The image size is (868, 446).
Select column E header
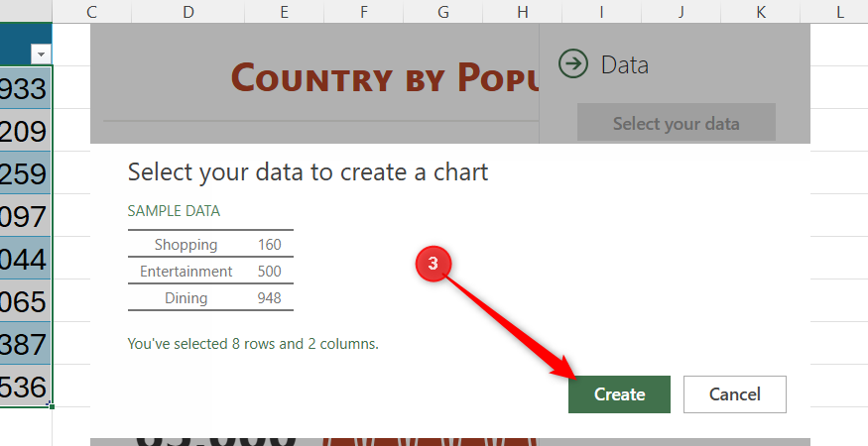point(284,11)
